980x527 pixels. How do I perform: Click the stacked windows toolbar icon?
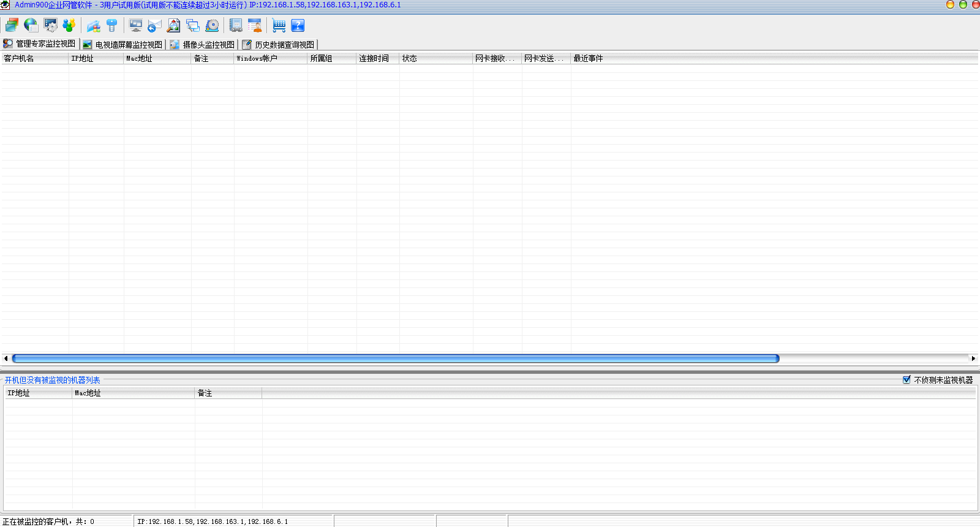pyautogui.click(x=12, y=25)
